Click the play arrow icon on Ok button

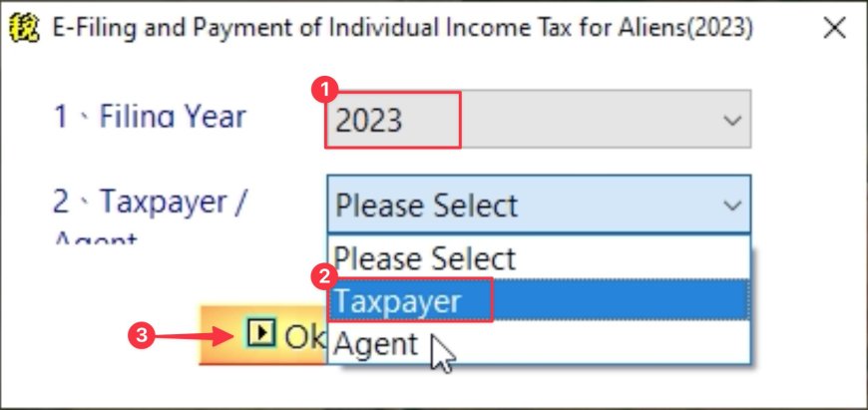point(260,333)
